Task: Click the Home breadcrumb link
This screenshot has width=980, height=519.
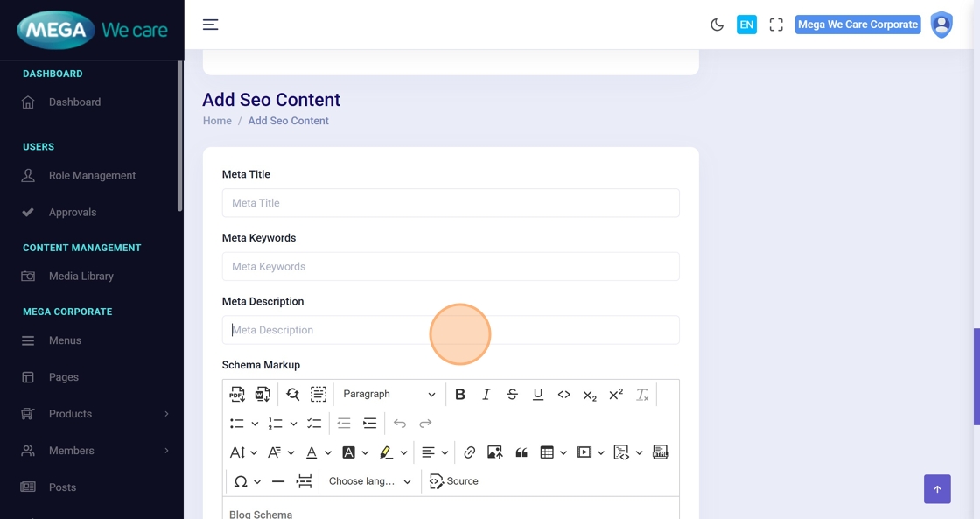Action: [217, 121]
